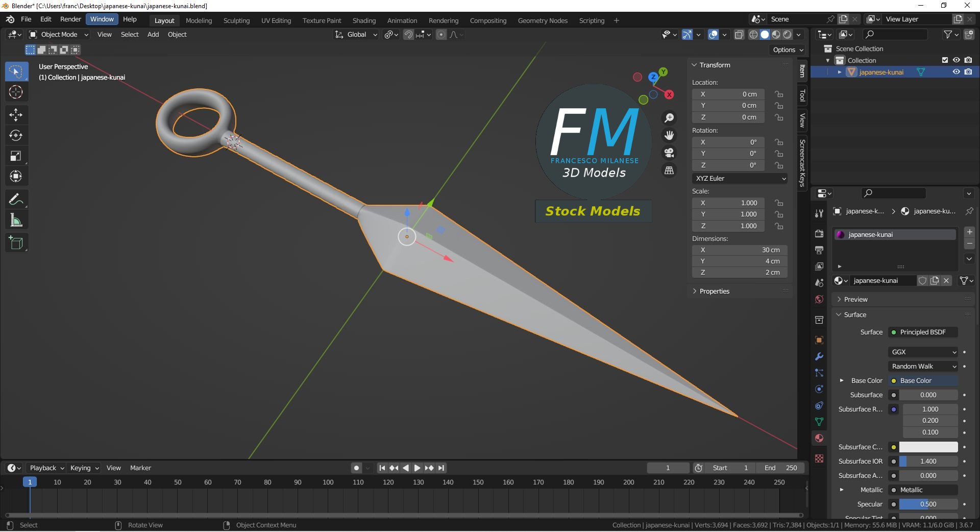Screen dimensions: 980x532
Task: Hide japanese-kunai object in viewport
Action: point(956,72)
